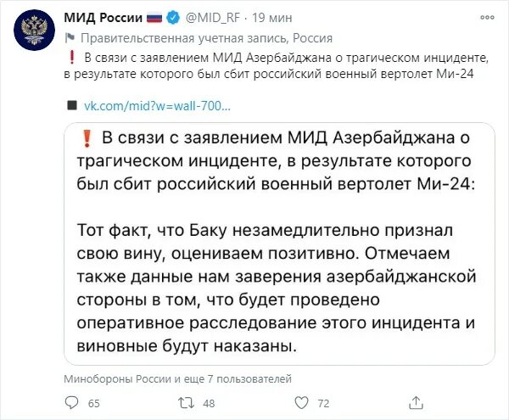Retweet using the retweet arrows icon
Screen dimensions: 509x420
click(187, 403)
